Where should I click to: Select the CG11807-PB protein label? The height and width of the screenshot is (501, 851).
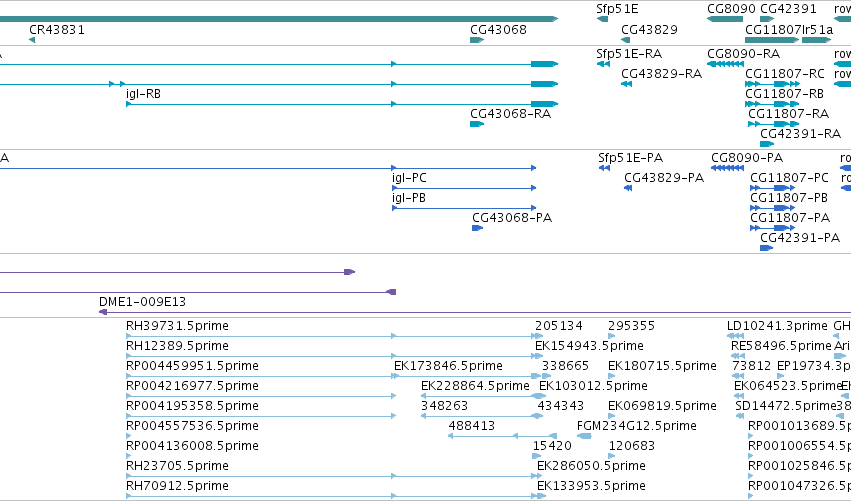pos(789,198)
